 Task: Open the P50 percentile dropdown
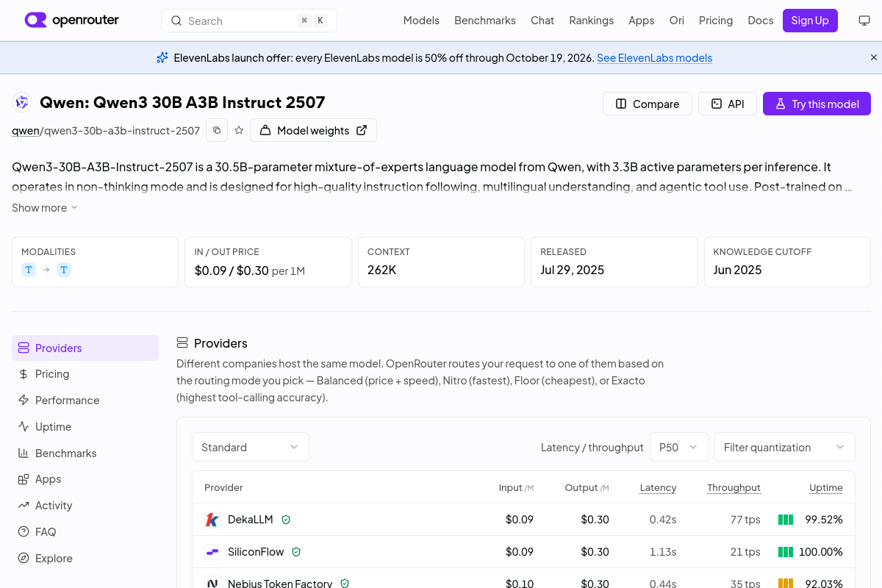(679, 447)
